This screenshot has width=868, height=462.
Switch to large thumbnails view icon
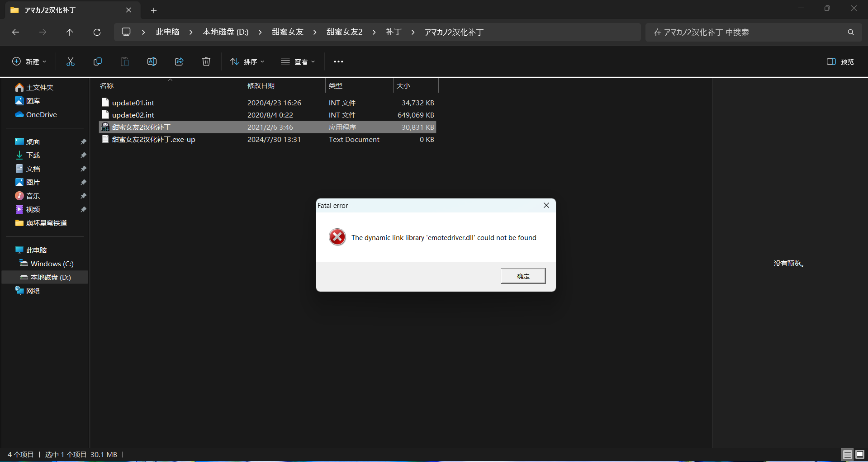tap(860, 454)
